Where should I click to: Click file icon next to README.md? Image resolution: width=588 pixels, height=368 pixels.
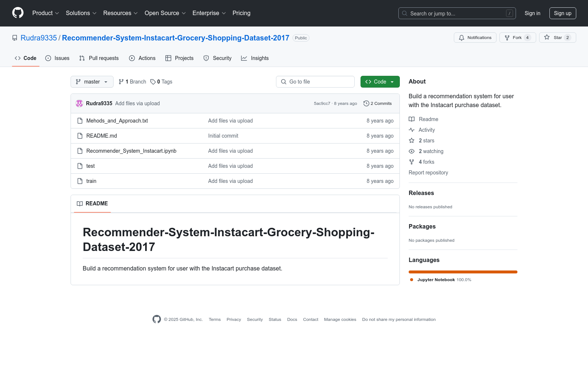80,136
